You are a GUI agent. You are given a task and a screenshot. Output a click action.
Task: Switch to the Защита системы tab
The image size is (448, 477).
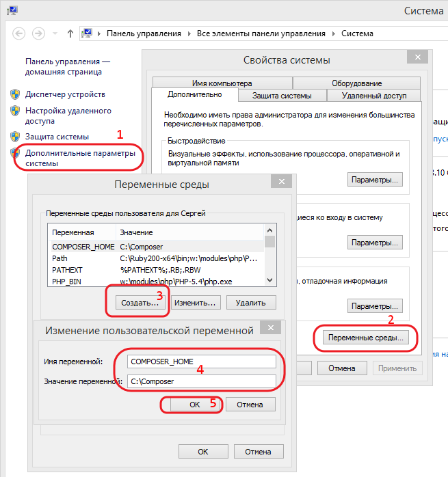click(x=282, y=96)
